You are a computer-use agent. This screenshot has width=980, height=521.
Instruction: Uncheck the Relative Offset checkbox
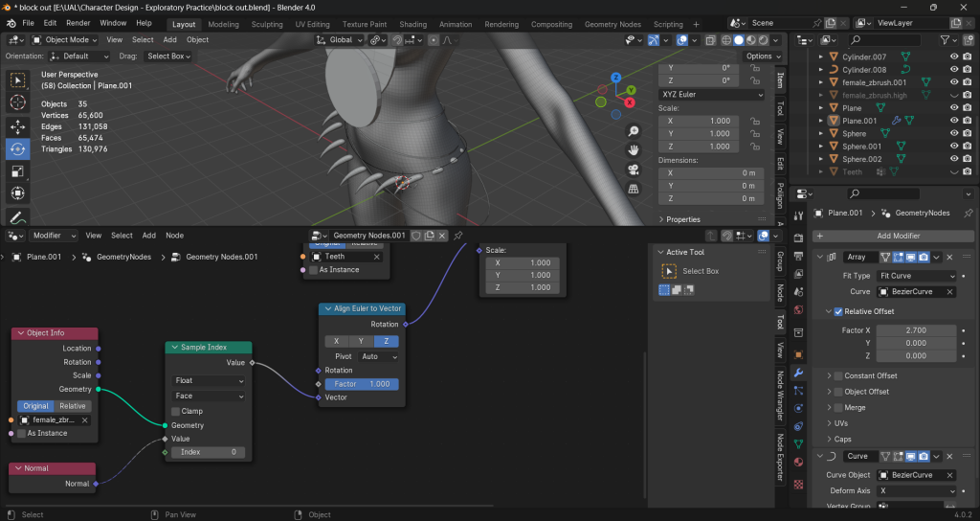point(838,311)
